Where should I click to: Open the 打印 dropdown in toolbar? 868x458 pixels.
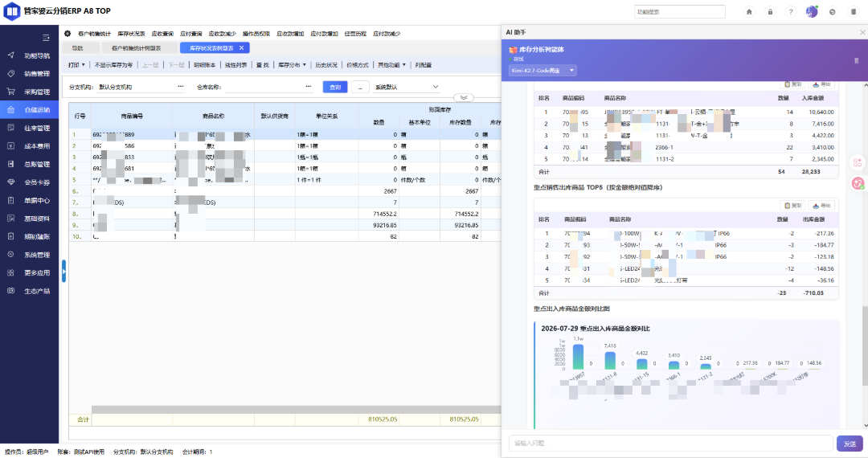coord(76,65)
